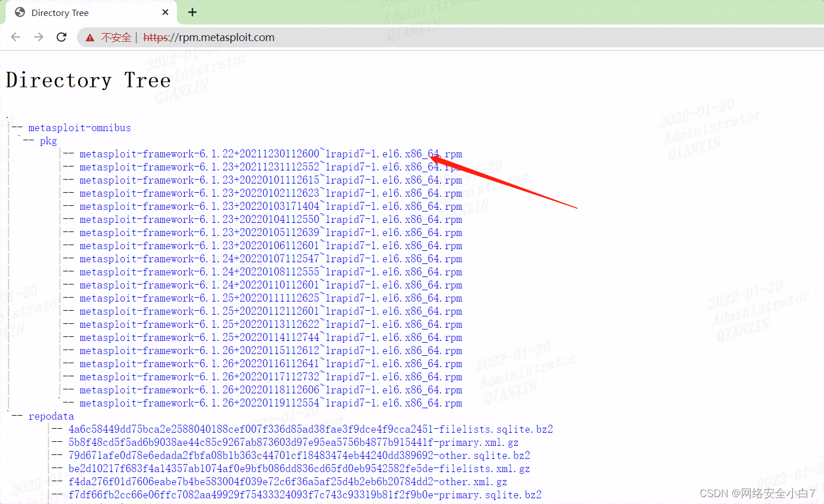Image resolution: width=824 pixels, height=504 pixels.
Task: Open the repodata directory link
Action: pyautogui.click(x=51, y=416)
